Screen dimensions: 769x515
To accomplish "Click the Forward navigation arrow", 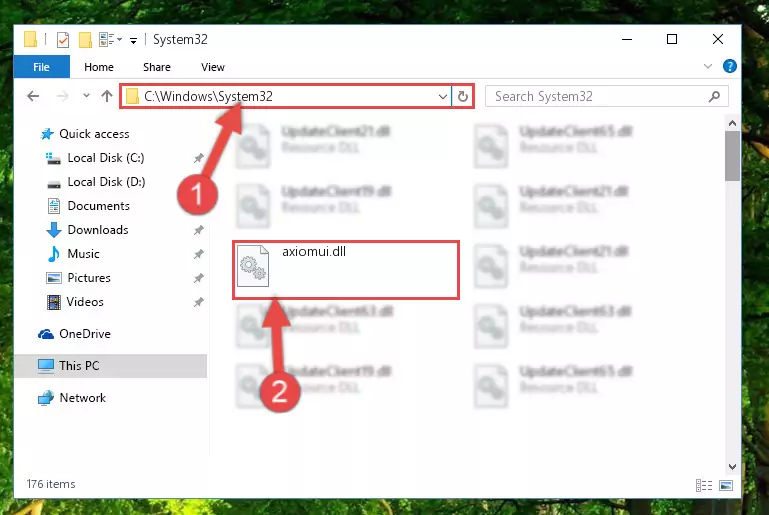I will pos(62,96).
